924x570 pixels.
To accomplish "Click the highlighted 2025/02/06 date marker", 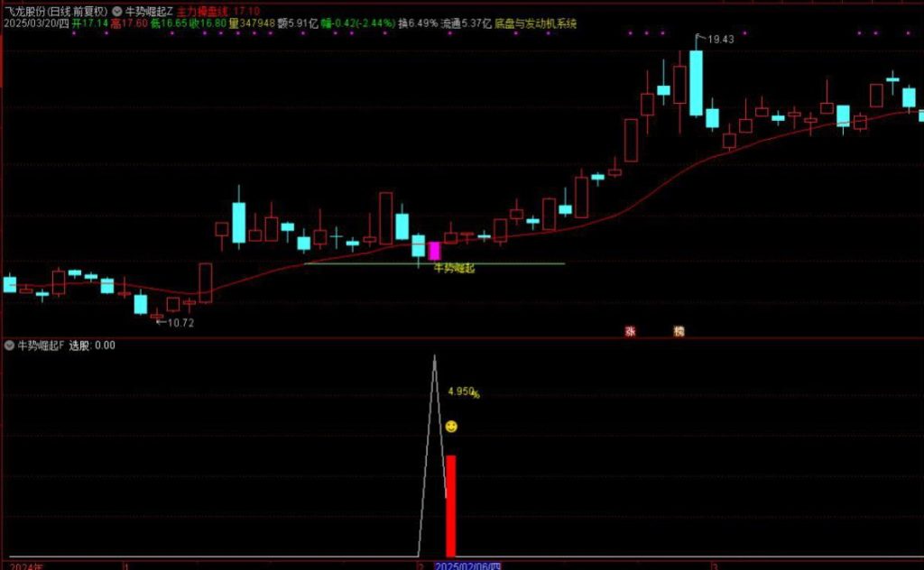I will 467,565.
